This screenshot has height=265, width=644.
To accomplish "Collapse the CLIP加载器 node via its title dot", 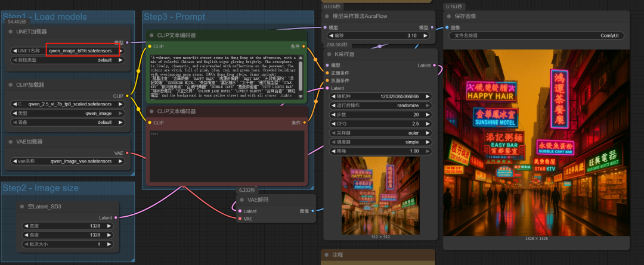I will pos(11,85).
